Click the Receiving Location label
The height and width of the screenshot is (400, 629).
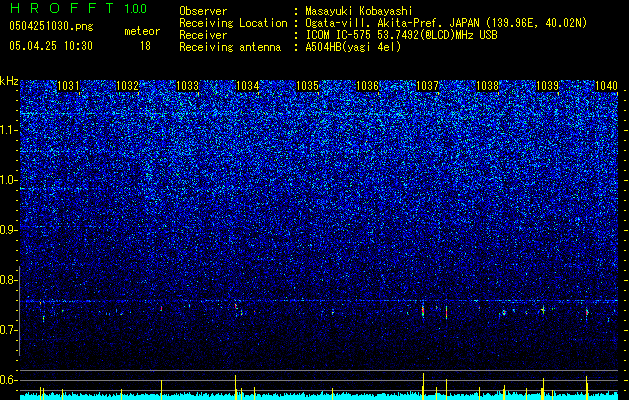[x=233, y=23]
